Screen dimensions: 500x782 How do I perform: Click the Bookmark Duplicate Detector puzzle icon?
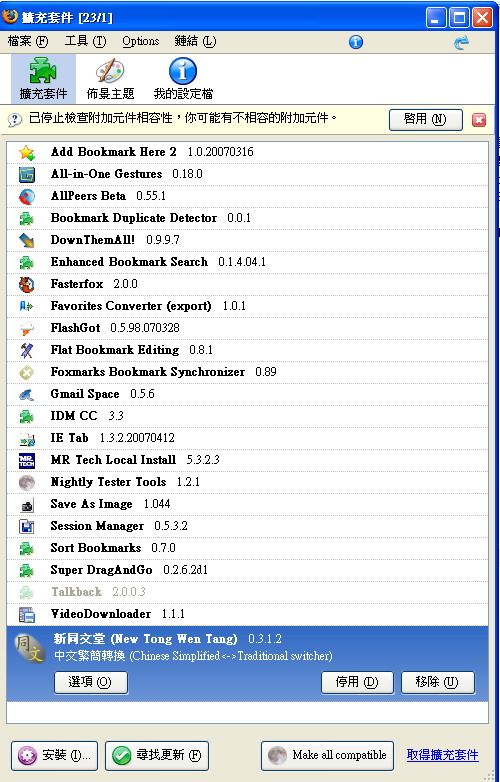pyautogui.click(x=27, y=218)
